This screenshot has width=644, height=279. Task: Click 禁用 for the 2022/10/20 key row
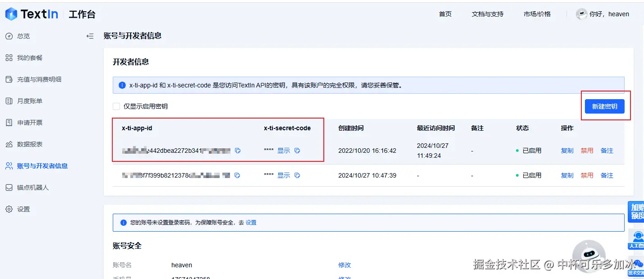(587, 151)
